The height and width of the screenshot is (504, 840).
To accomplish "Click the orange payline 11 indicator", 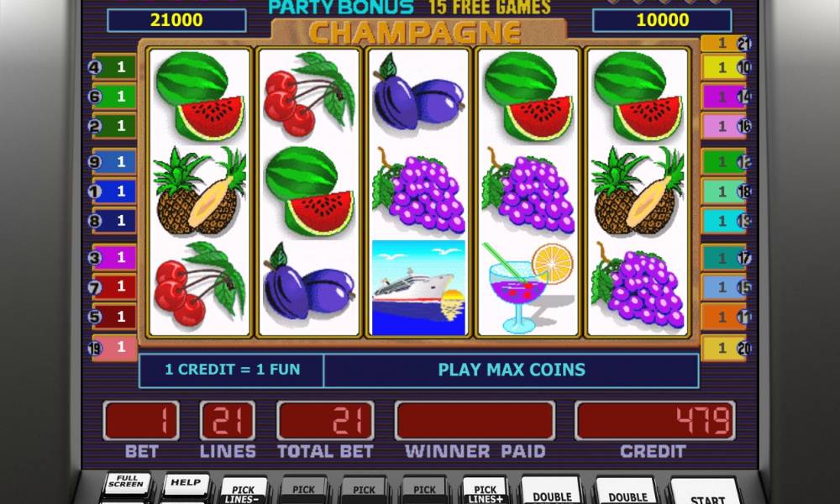I will click(726, 317).
